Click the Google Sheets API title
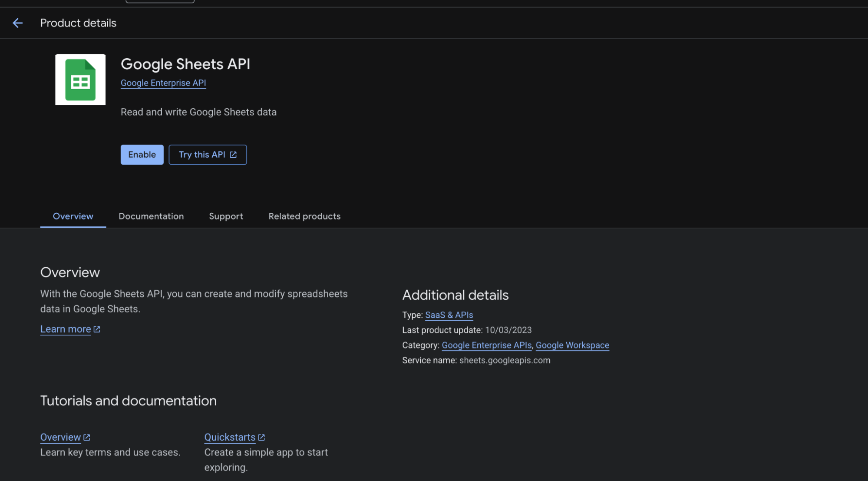The image size is (868, 481). coord(185,64)
